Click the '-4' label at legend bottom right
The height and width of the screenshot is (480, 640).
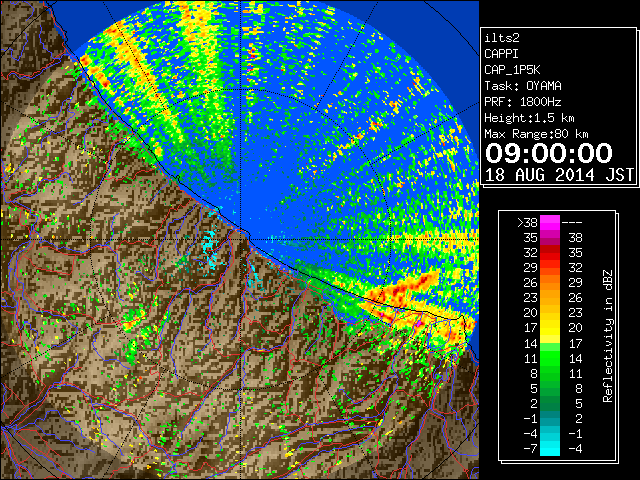tap(575, 449)
